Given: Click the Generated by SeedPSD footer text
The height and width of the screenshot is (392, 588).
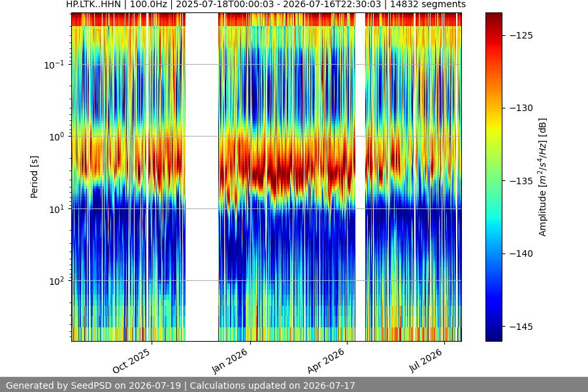Looking at the screenshot, I should point(180,385).
